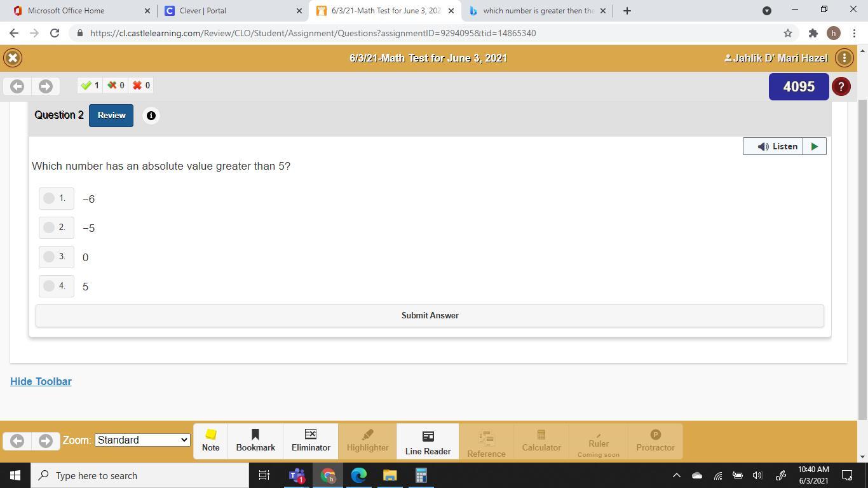Open the Windows Start menu
The width and height of the screenshot is (868, 488).
[15, 475]
